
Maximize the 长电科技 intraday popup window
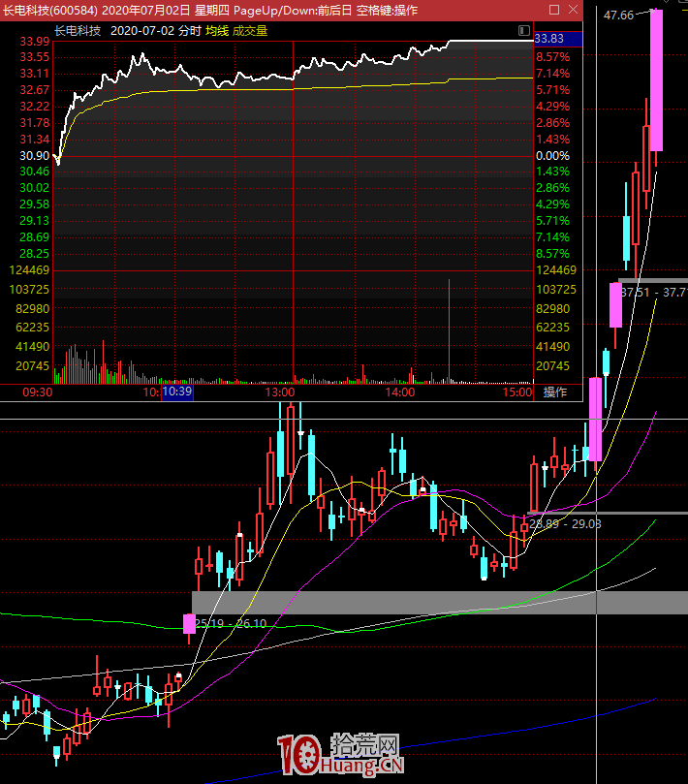click(554, 10)
